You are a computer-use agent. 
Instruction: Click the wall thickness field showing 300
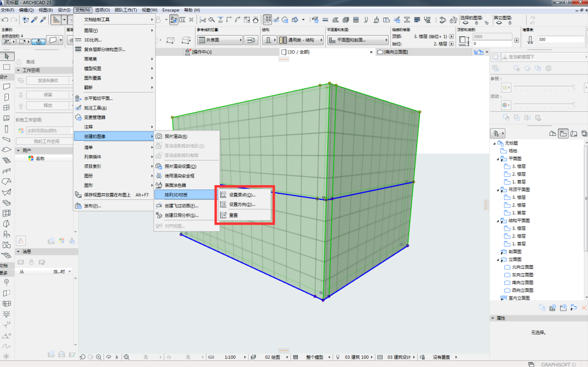[561, 39]
